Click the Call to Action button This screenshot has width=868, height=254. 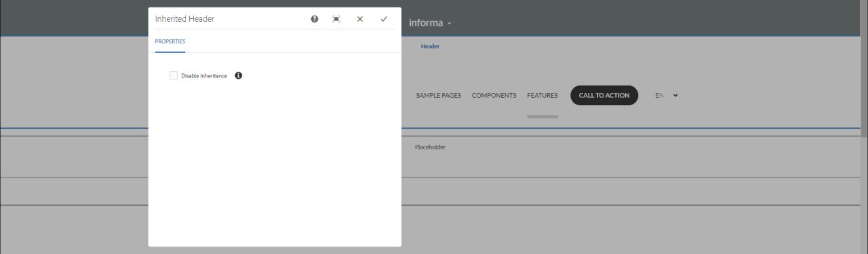604,95
